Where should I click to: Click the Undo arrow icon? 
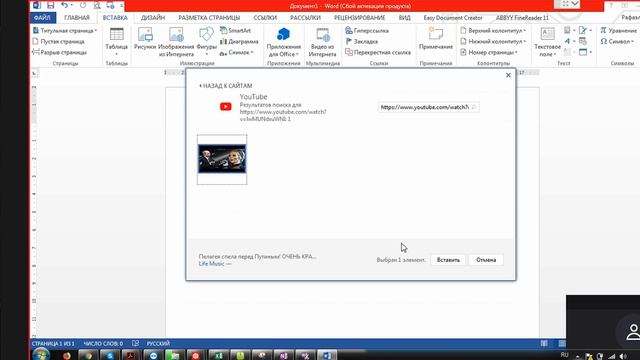(64, 5)
